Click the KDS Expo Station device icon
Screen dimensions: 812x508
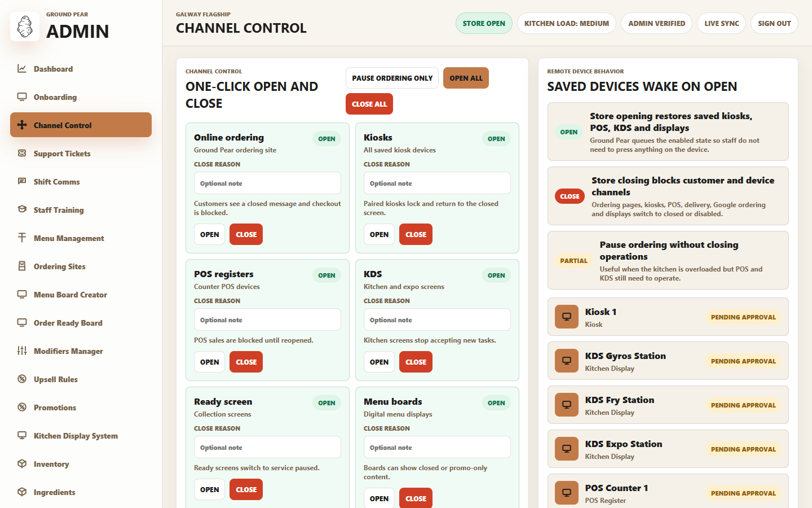click(567, 449)
